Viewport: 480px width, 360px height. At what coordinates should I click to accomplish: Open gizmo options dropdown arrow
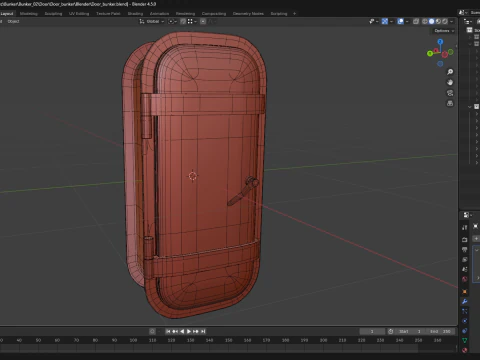[x=391, y=21]
